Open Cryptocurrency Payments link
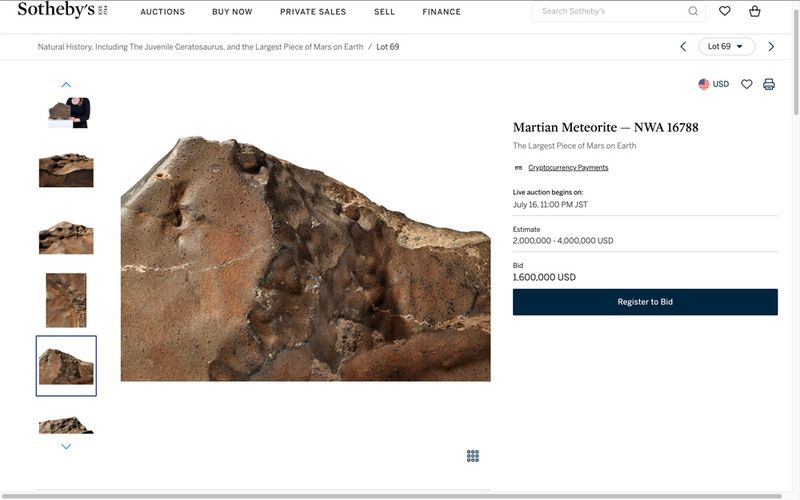Screen dimensions: 800x500 [x=568, y=168]
